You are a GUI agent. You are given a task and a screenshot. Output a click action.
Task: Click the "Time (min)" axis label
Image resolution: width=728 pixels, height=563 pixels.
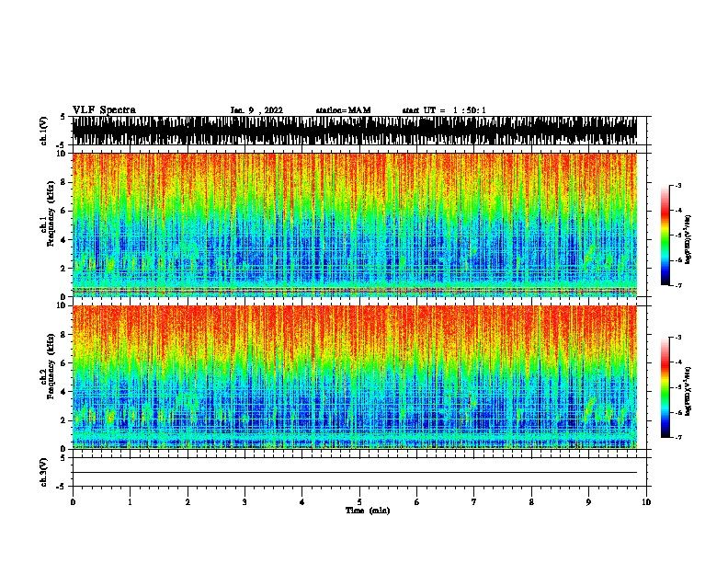click(368, 511)
